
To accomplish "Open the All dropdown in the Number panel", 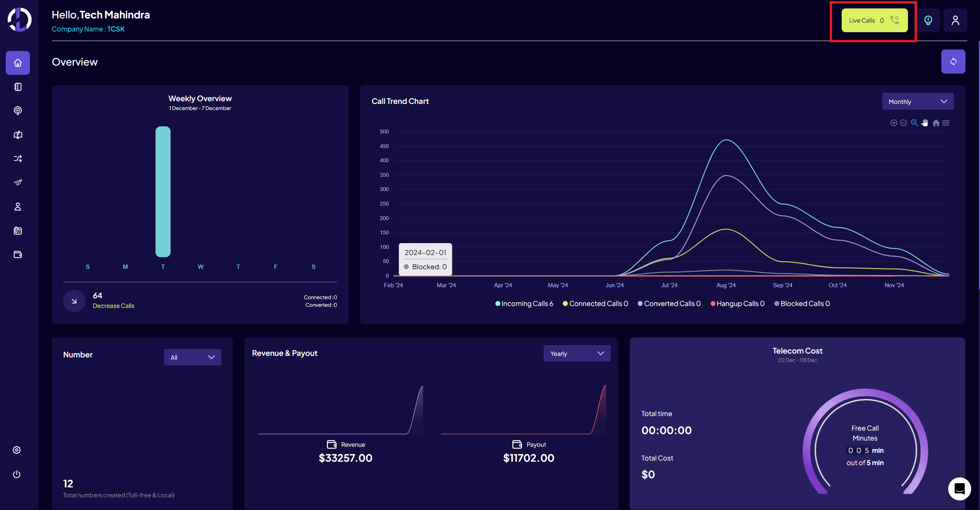I will point(192,357).
